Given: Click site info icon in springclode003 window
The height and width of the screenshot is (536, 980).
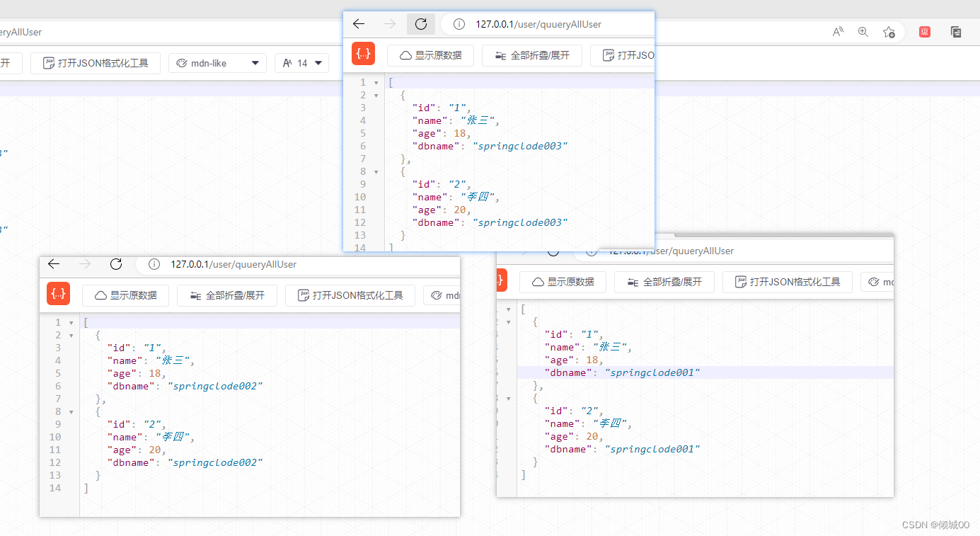Looking at the screenshot, I should click(x=459, y=24).
